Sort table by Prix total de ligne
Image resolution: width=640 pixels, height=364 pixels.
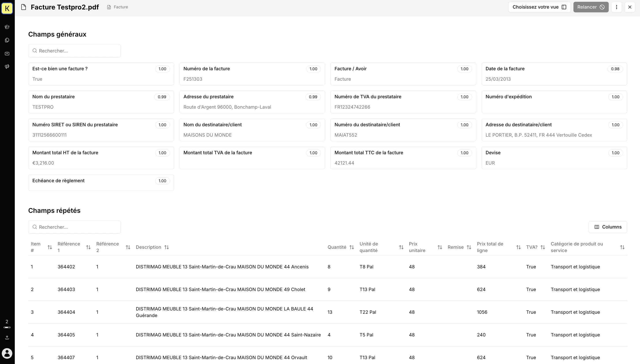(519, 247)
